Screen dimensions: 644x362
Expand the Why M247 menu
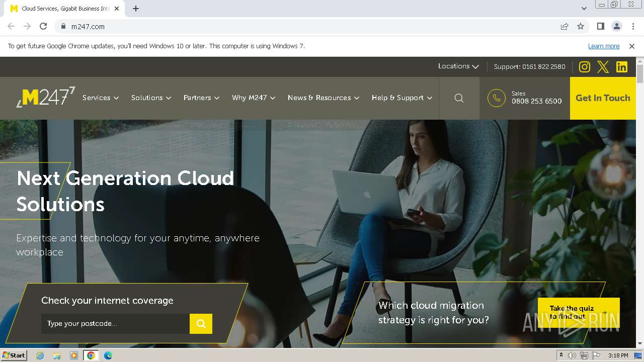[254, 98]
